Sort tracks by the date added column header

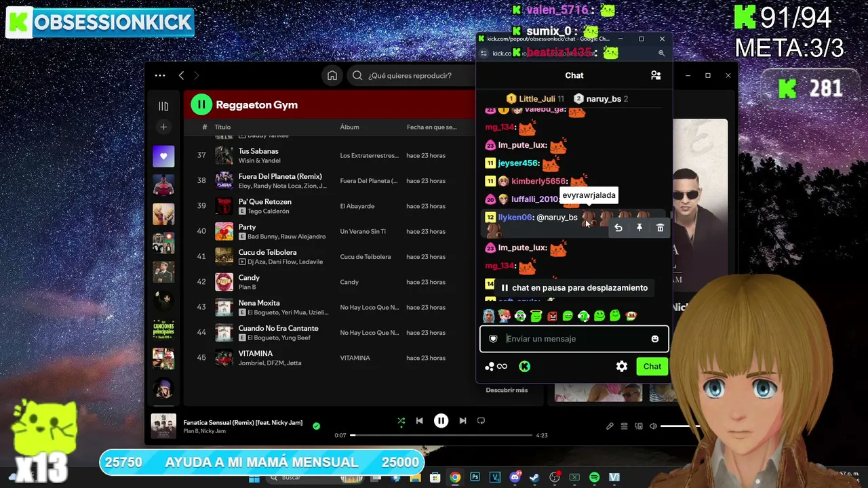431,127
